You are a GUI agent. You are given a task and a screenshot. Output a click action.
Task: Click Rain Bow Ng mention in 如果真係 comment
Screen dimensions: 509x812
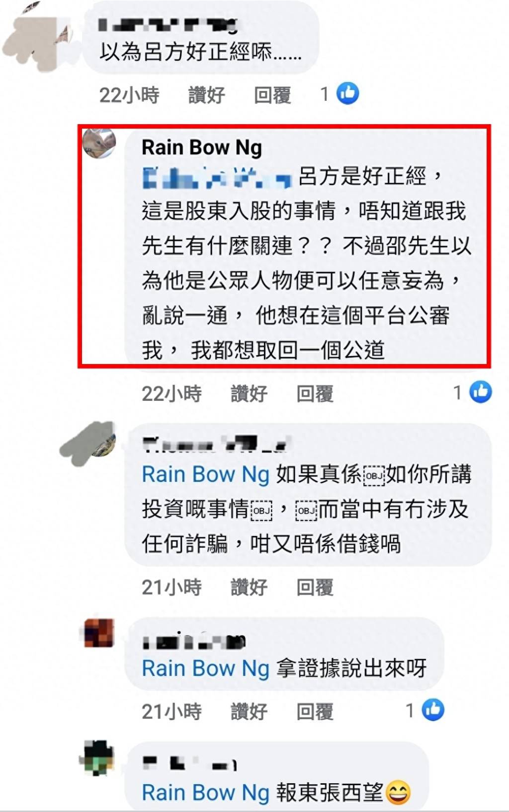206,474
